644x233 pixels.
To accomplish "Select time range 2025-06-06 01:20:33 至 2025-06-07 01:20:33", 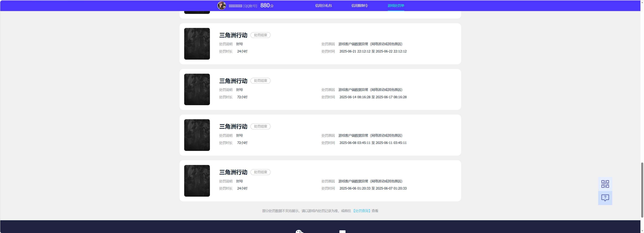I will [373, 188].
